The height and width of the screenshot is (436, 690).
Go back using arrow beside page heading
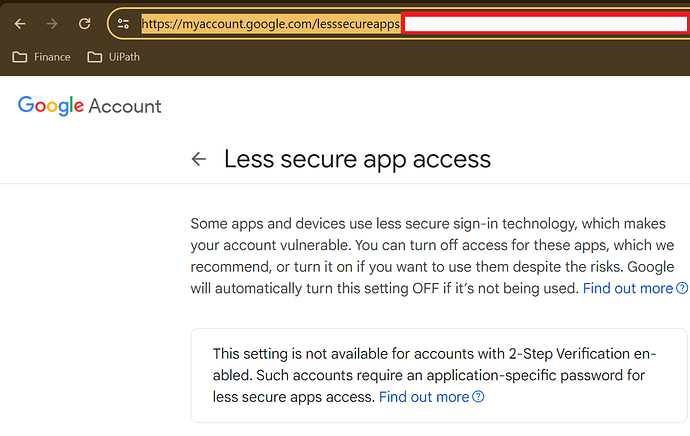point(199,159)
